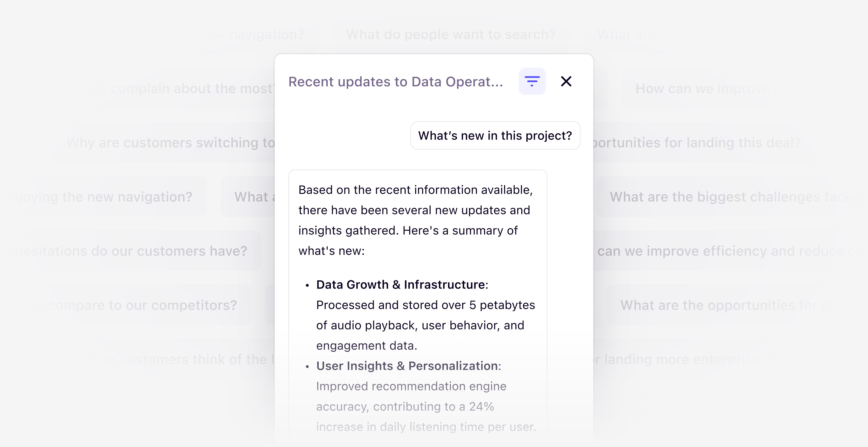The image size is (868, 447).
Task: Open the 'What do people want to search?' prompt
Action: coord(450,34)
